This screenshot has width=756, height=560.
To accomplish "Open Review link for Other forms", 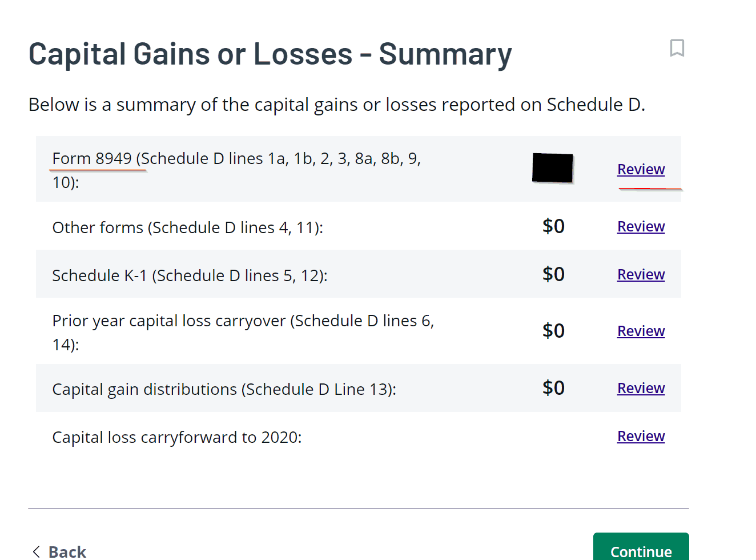I will pyautogui.click(x=641, y=226).
